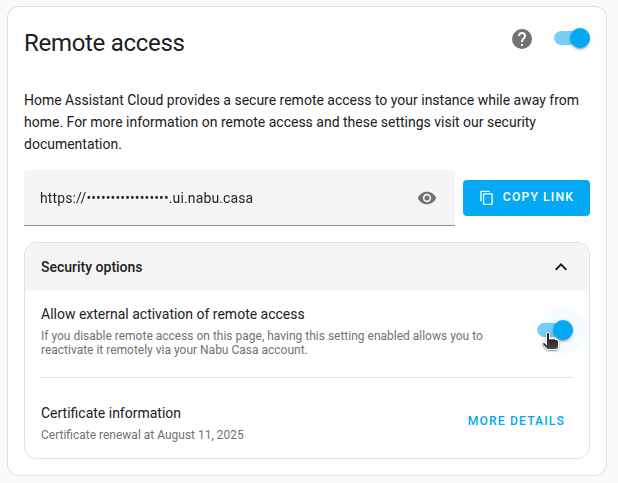Open MORE DETAILS for the certificate
Image resolution: width=618 pixels, height=483 pixels.
pos(516,421)
